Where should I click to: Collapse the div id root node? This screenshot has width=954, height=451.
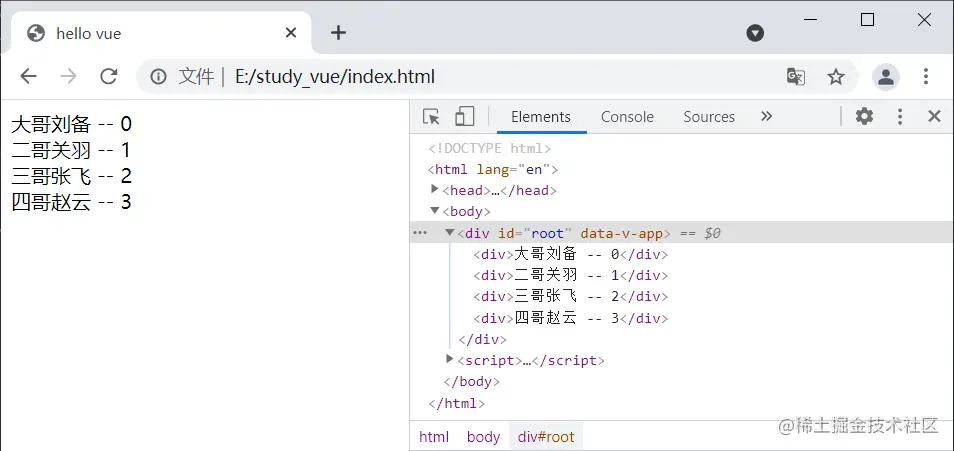pos(450,232)
